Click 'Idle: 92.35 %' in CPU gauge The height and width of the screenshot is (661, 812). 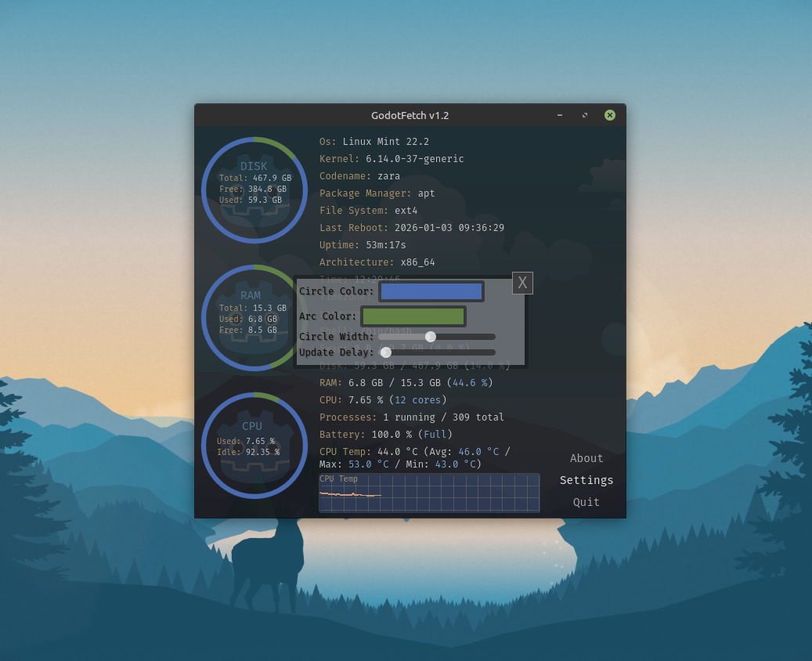point(248,452)
